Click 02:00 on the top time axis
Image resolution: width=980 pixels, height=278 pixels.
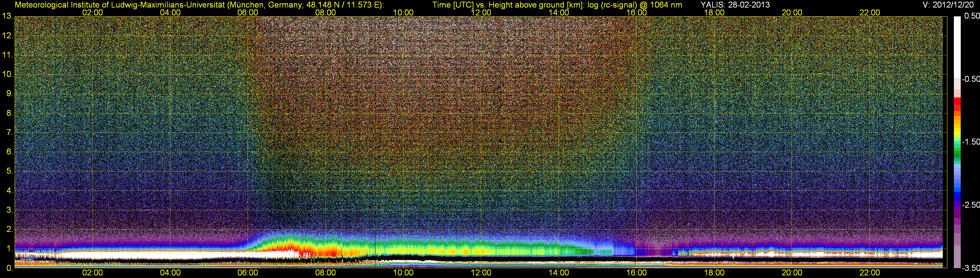click(x=92, y=12)
